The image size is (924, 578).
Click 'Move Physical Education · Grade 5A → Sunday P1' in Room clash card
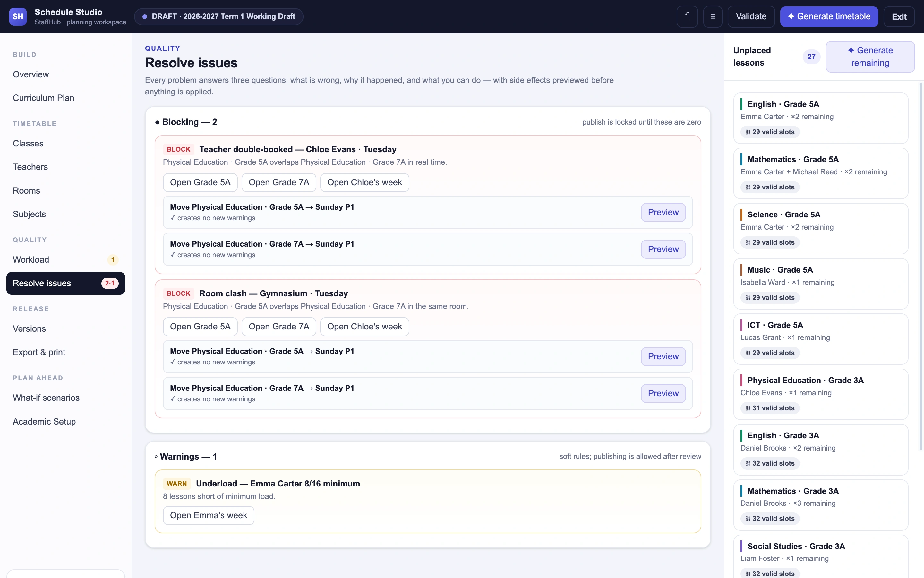click(x=262, y=351)
